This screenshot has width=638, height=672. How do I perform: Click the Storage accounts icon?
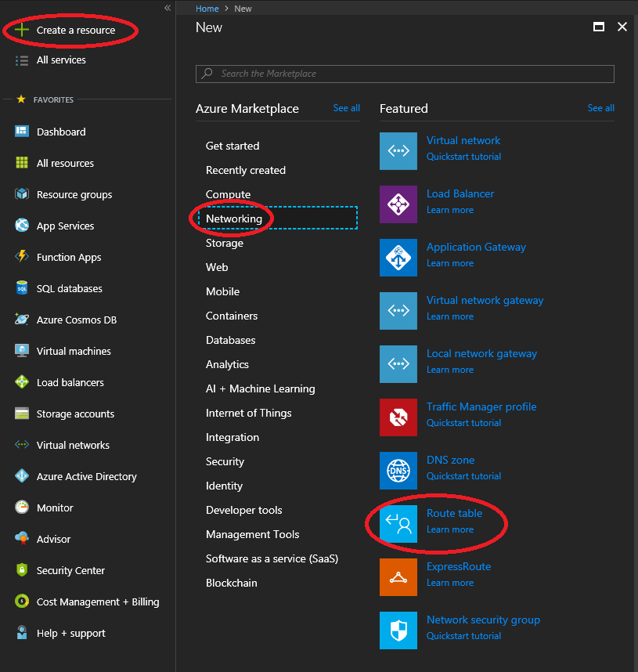tap(22, 414)
